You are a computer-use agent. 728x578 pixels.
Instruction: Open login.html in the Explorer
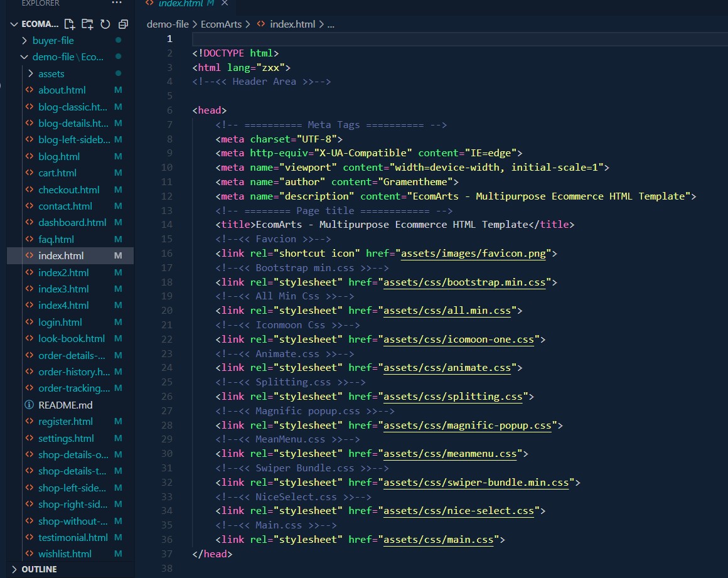point(60,322)
